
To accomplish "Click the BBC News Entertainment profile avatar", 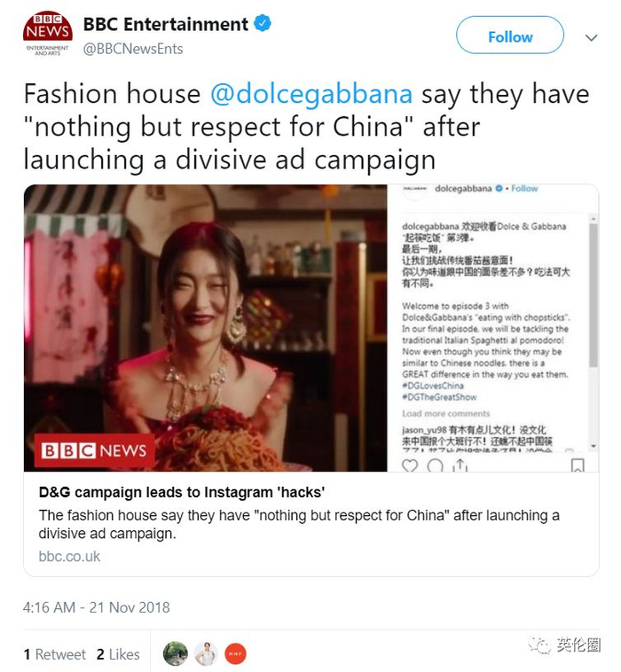I will 48,34.
